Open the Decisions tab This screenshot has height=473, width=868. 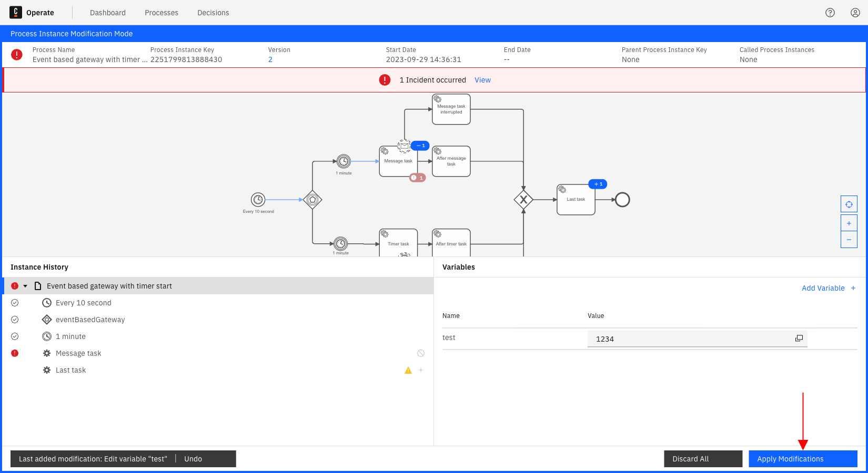pyautogui.click(x=213, y=13)
